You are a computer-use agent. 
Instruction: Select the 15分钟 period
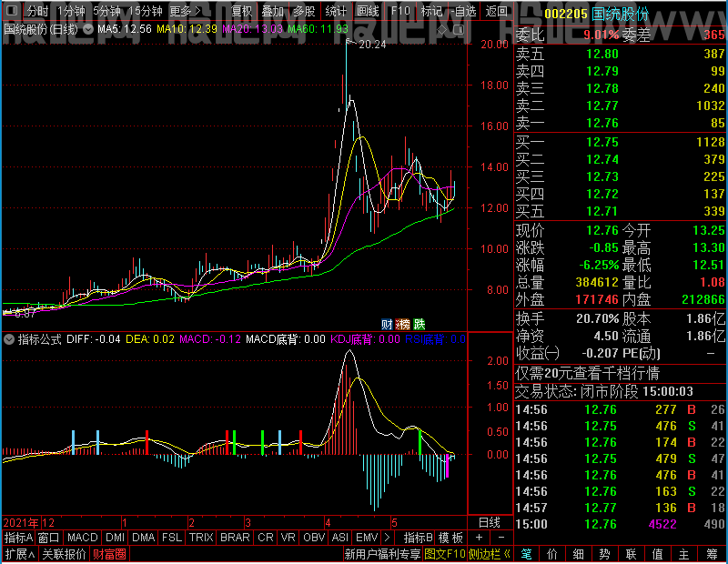pyautogui.click(x=146, y=11)
